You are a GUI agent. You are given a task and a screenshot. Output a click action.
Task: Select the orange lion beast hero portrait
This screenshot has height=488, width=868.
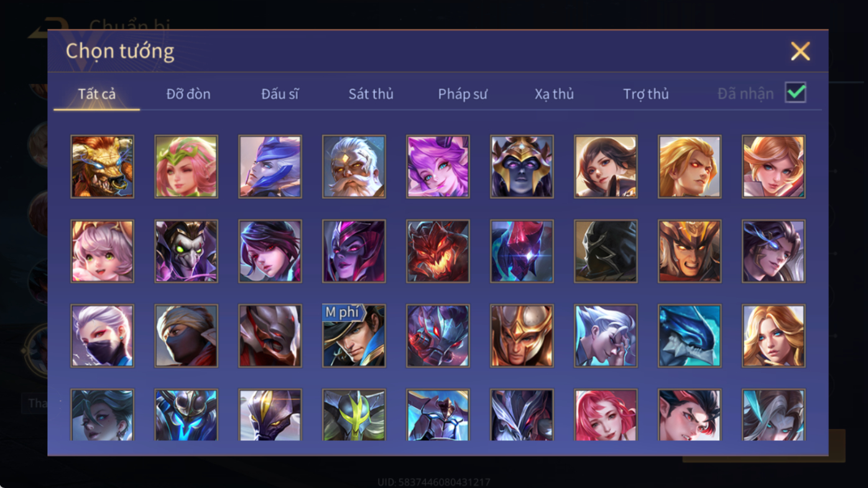(x=102, y=167)
